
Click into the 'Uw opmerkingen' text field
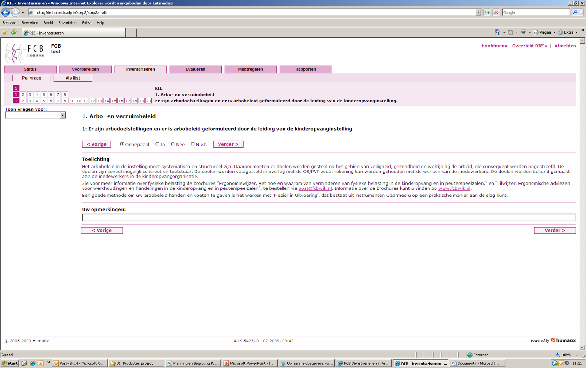(329, 217)
